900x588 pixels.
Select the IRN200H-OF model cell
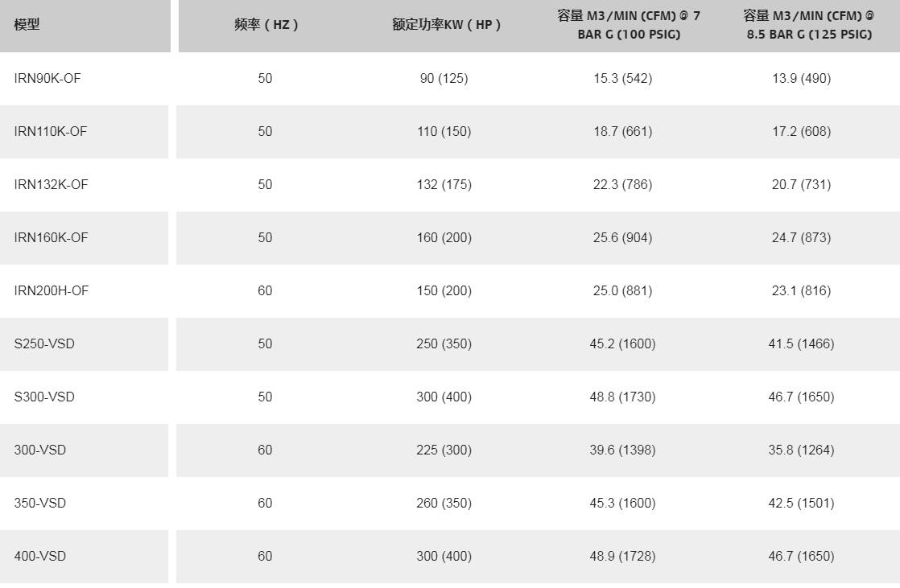tap(51, 290)
